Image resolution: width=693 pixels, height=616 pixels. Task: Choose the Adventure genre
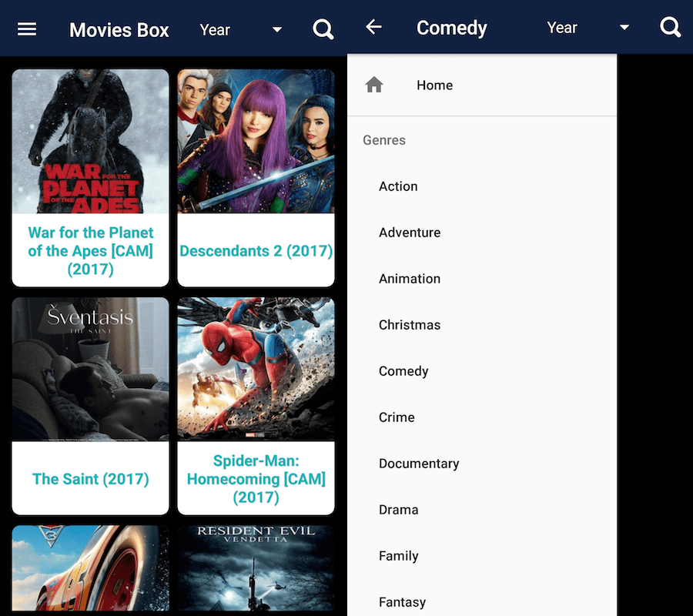pos(482,233)
